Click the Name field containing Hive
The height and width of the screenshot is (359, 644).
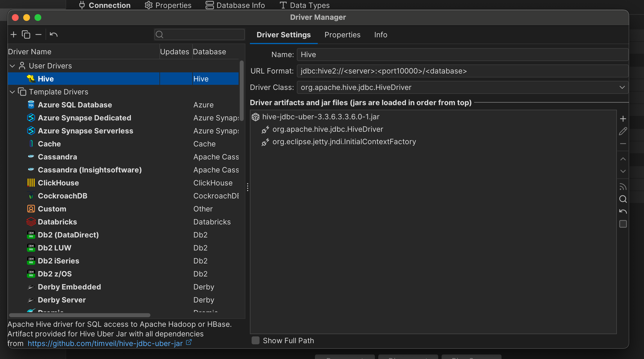click(x=463, y=55)
